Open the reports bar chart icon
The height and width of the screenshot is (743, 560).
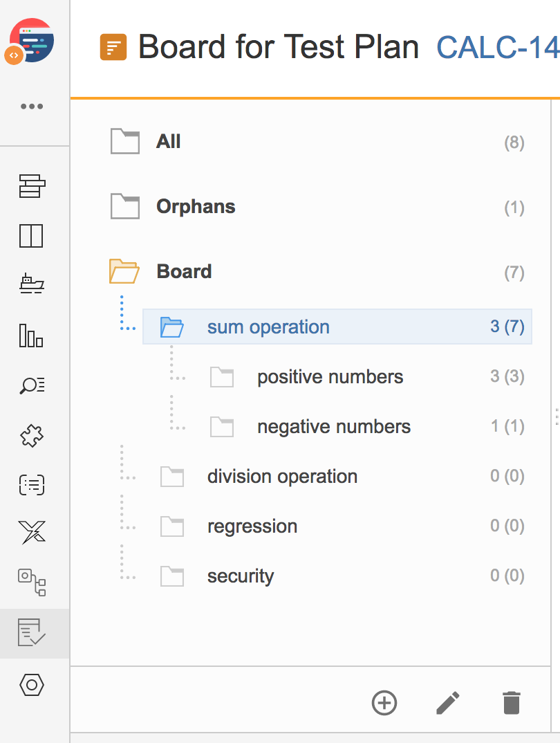[31, 336]
